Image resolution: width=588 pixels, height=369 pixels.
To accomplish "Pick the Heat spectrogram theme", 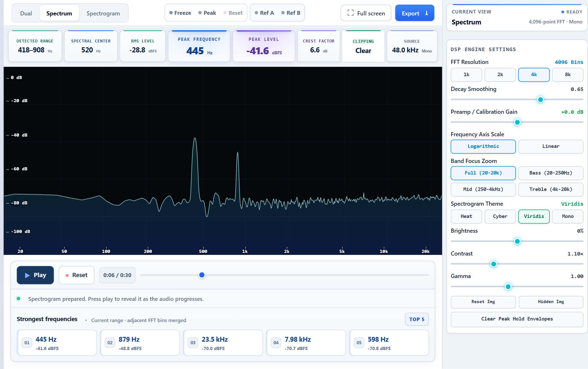I will pos(466,216).
